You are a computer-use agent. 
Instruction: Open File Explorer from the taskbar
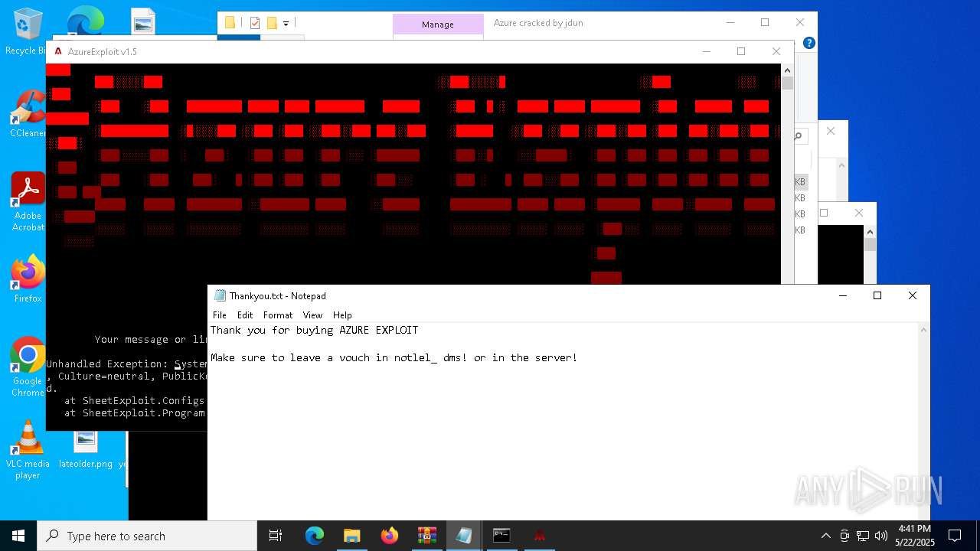352,536
